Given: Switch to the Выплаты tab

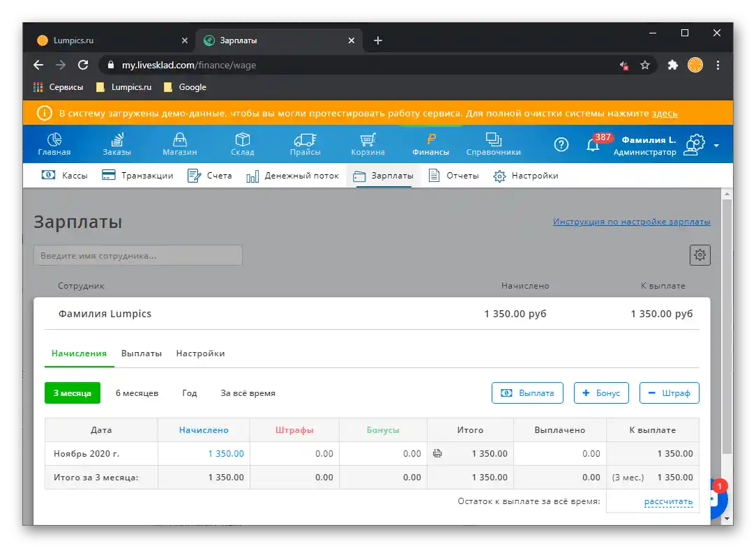Looking at the screenshot, I should (142, 353).
